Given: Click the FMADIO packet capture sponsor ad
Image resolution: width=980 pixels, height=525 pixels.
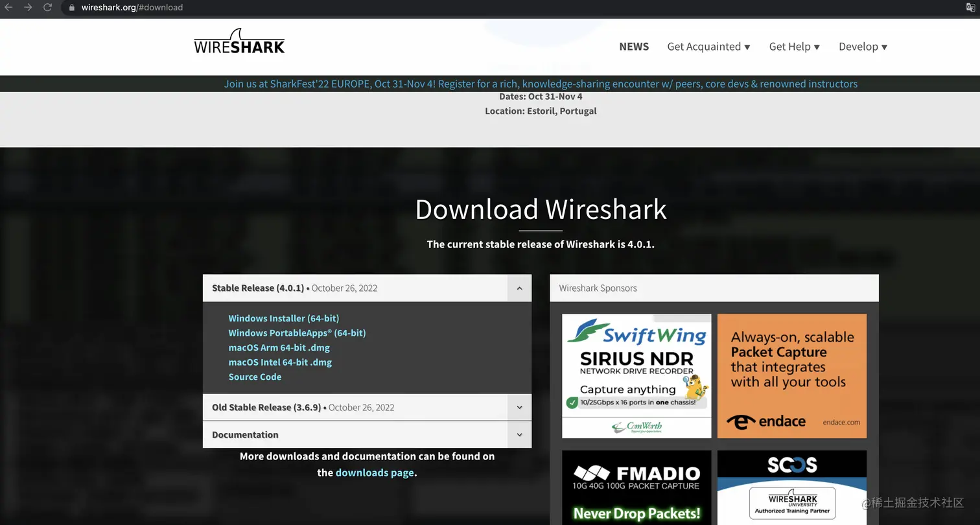Looking at the screenshot, I should click(636, 487).
